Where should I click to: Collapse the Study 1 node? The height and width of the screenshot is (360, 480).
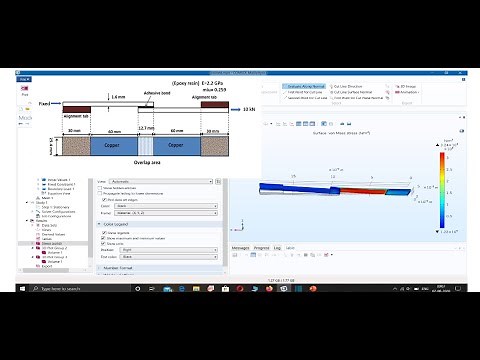tap(27, 202)
